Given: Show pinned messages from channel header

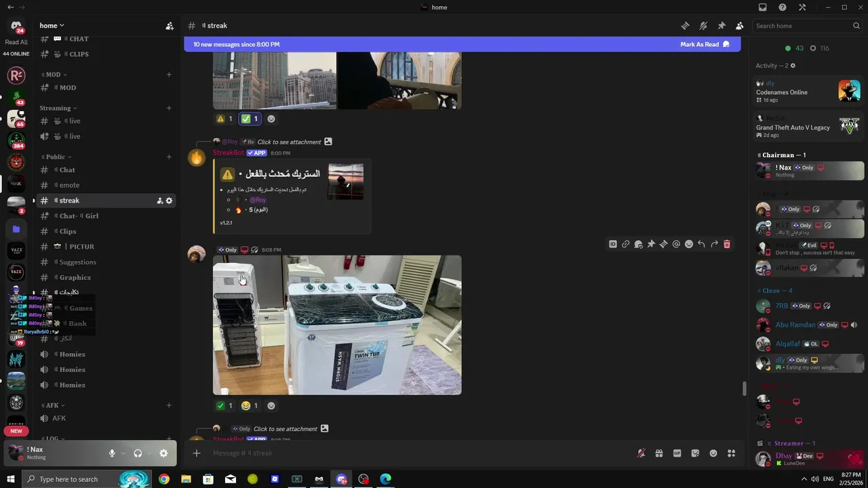Looking at the screenshot, I should [722, 26].
